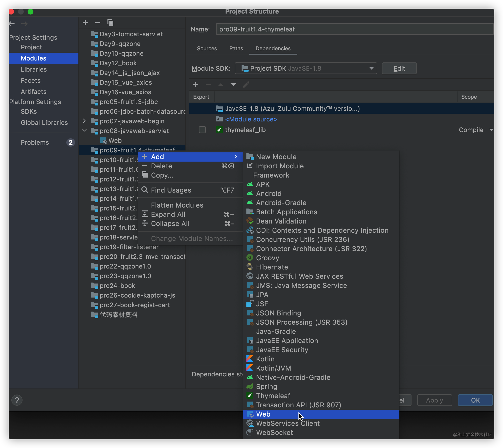Select the Day15_vue_axios module
Screen dimensions: 503x448
tap(126, 82)
